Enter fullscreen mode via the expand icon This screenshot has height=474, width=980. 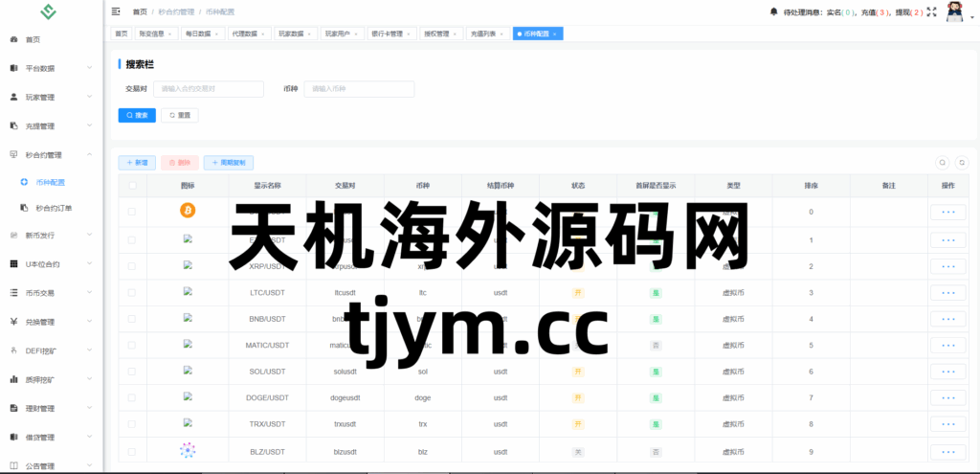pos(933,12)
